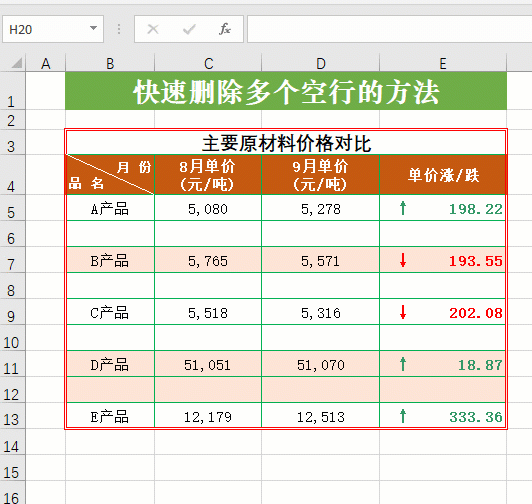Select the green 18.87 cell

coord(443,364)
